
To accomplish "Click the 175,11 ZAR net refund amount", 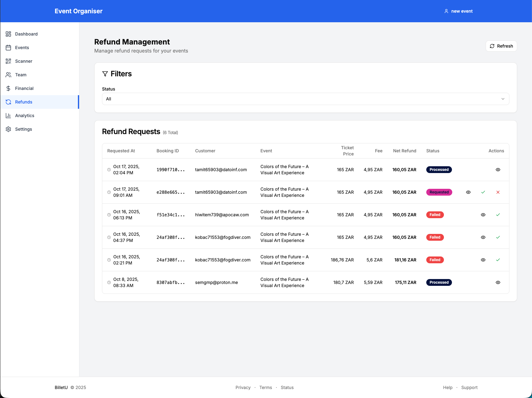I will pos(406,282).
